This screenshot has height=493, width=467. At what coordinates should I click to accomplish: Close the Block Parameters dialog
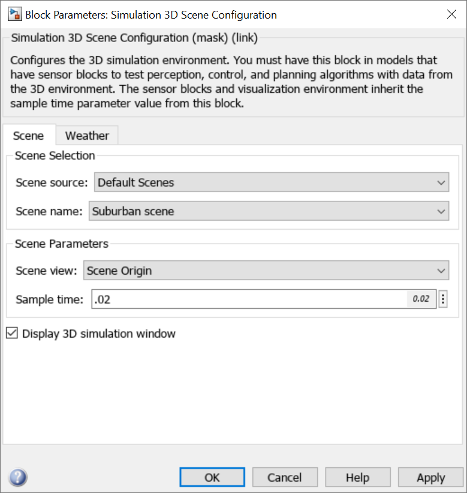point(451,14)
